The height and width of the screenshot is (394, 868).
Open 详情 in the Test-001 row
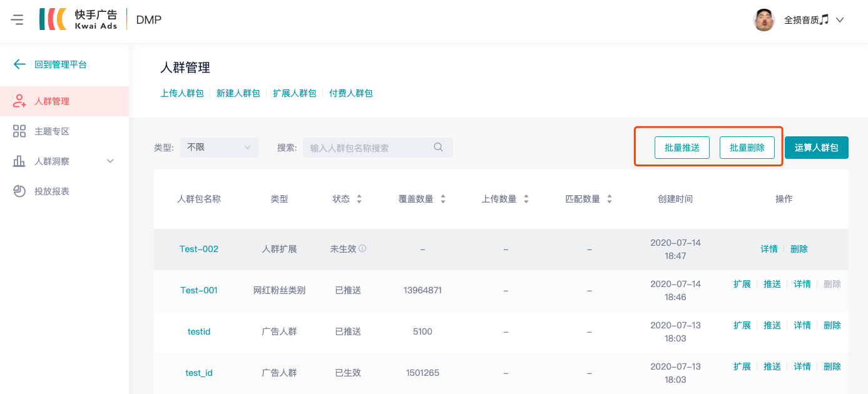pyautogui.click(x=802, y=284)
